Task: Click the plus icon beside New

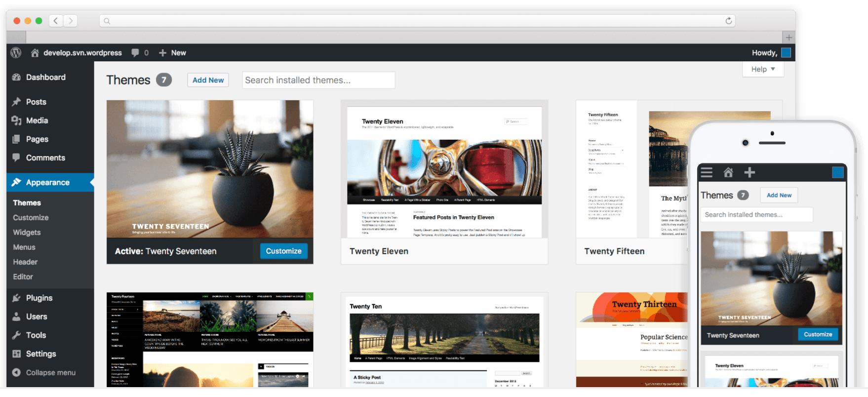Action: [162, 53]
